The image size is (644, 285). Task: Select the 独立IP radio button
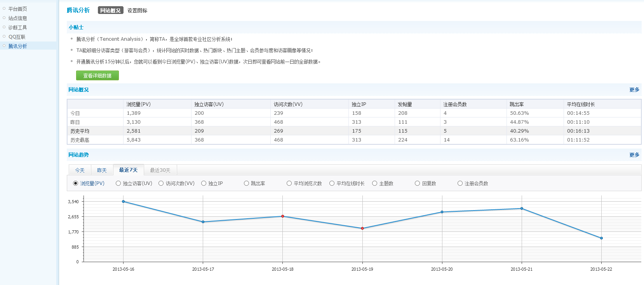204,183
